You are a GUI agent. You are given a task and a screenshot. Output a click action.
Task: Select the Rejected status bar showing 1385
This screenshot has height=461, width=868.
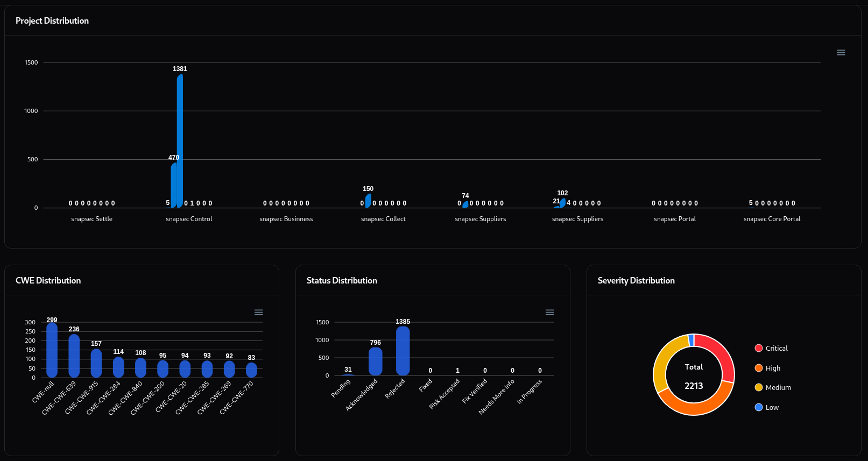403,351
